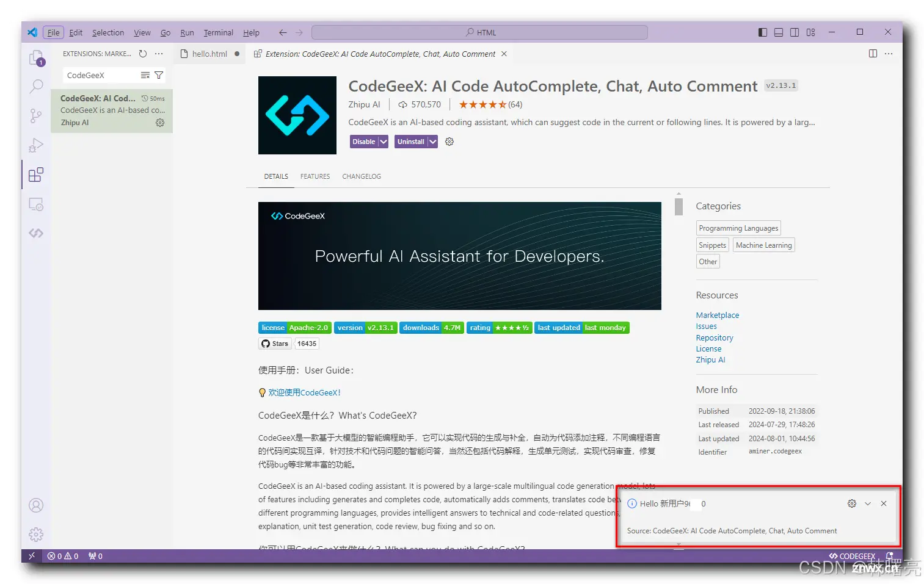The image size is (924, 584).
Task: Open gear on CodeGeeX list item
Action: [x=160, y=123]
